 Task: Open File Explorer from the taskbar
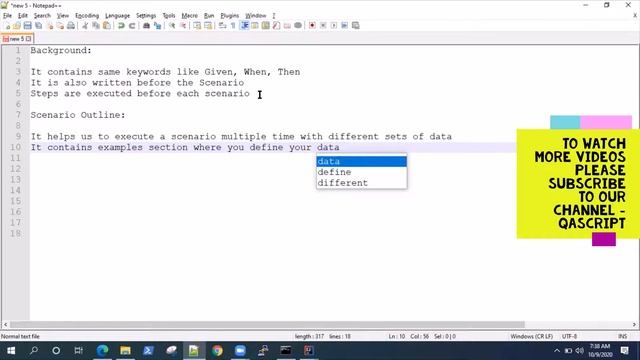click(125, 351)
